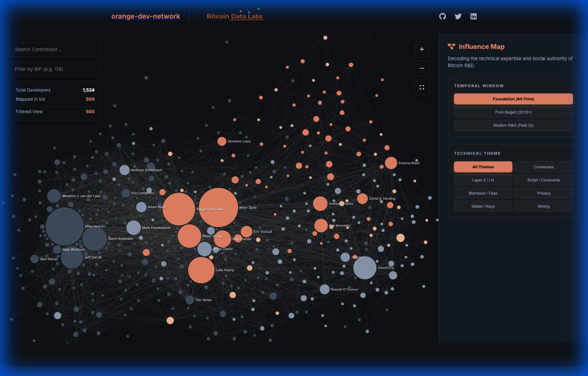Click the Mark Friedenbach node
The height and width of the screenshot is (376, 588).
click(134, 228)
